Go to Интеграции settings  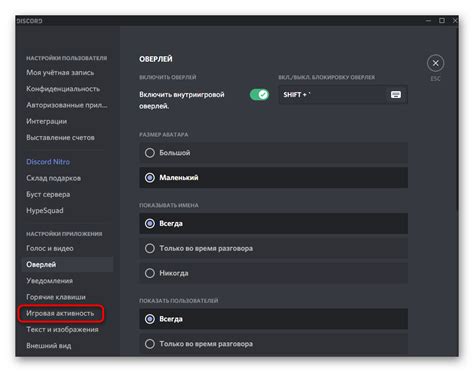pyautogui.click(x=46, y=121)
